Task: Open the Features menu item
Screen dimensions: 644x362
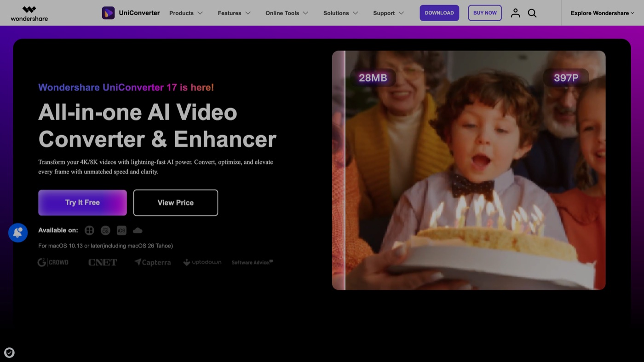Action: (x=230, y=13)
